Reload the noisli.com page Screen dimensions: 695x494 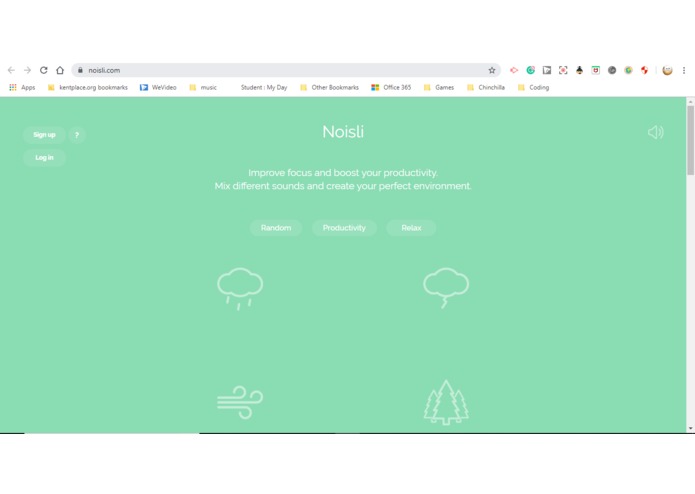click(43, 70)
